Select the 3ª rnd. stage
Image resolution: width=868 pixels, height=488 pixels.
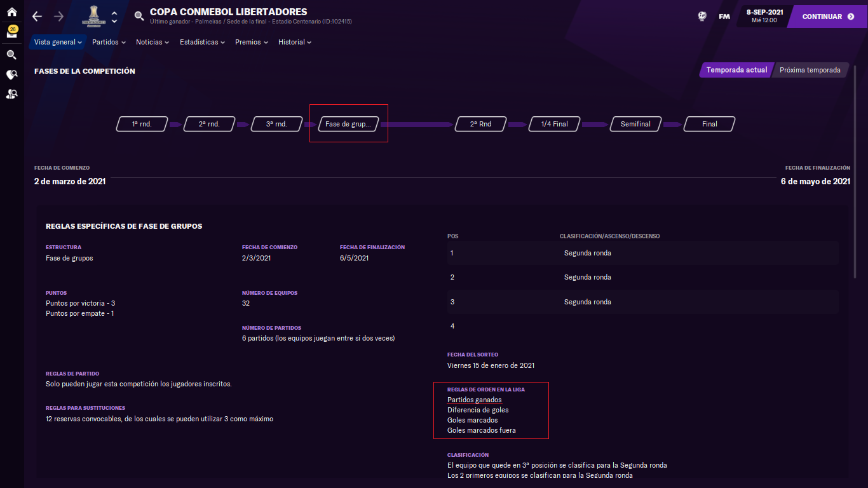coord(276,124)
